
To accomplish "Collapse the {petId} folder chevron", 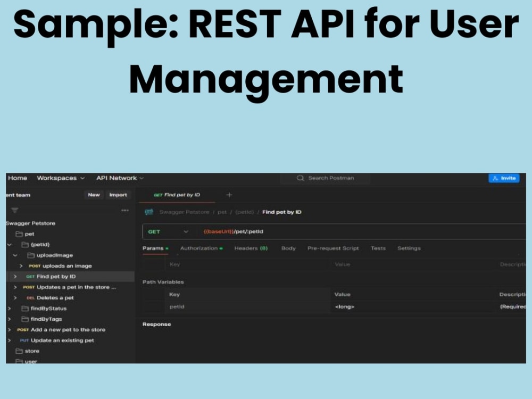I will tap(10, 245).
